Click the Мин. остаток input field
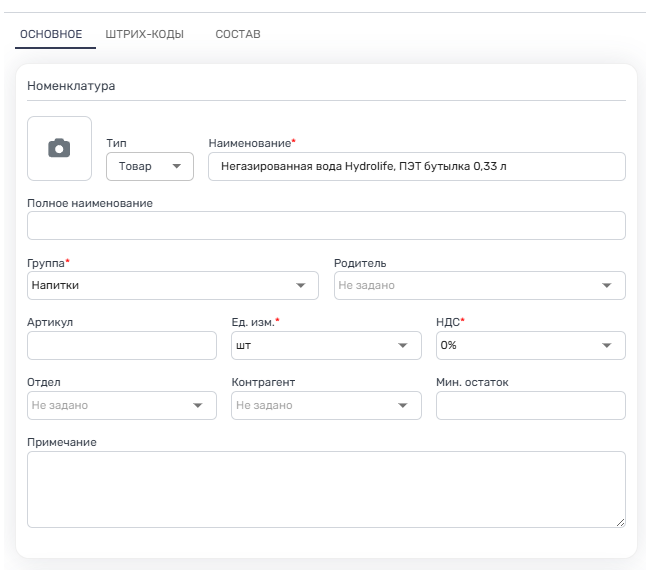This screenshot has width=646, height=570. (530, 406)
